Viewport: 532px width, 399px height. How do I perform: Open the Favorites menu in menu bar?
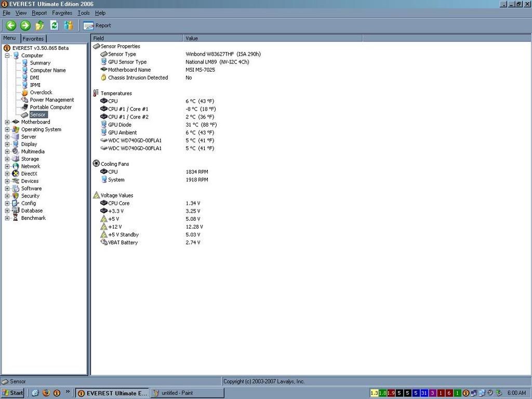click(62, 13)
